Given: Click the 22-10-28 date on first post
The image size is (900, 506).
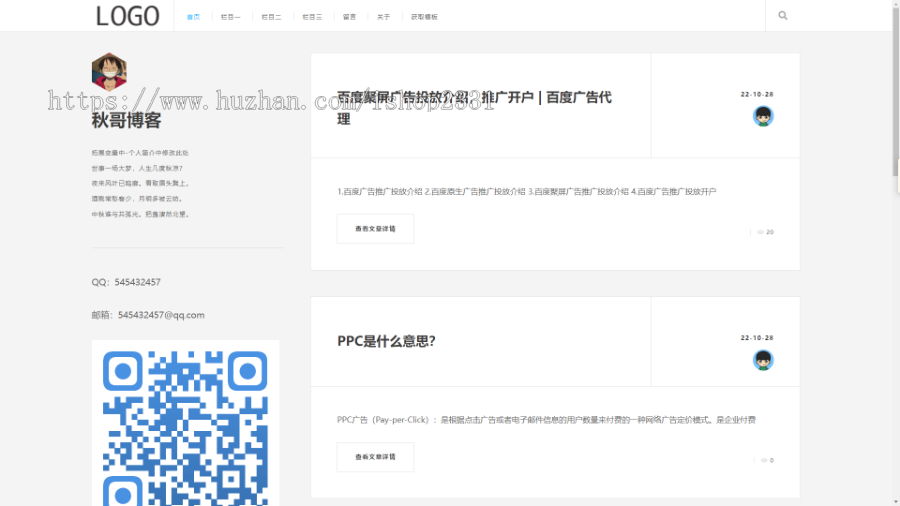Looking at the screenshot, I should (757, 94).
